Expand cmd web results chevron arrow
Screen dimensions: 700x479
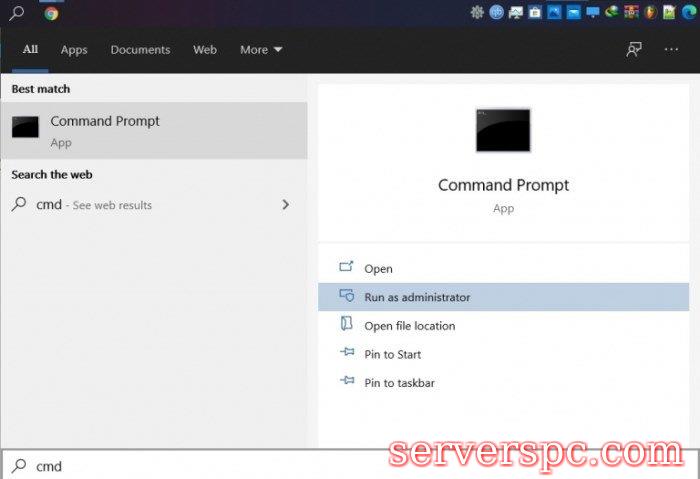point(285,205)
